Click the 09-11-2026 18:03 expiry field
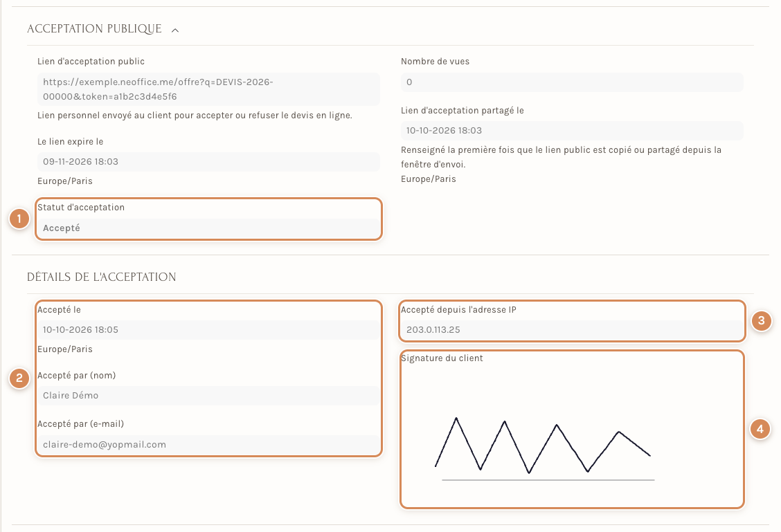781x532 pixels. pyautogui.click(x=208, y=161)
